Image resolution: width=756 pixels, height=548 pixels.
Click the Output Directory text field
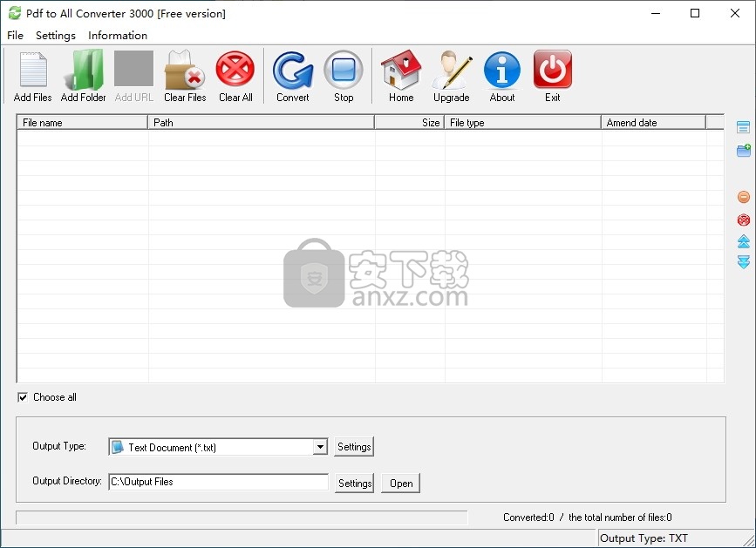[218, 482]
